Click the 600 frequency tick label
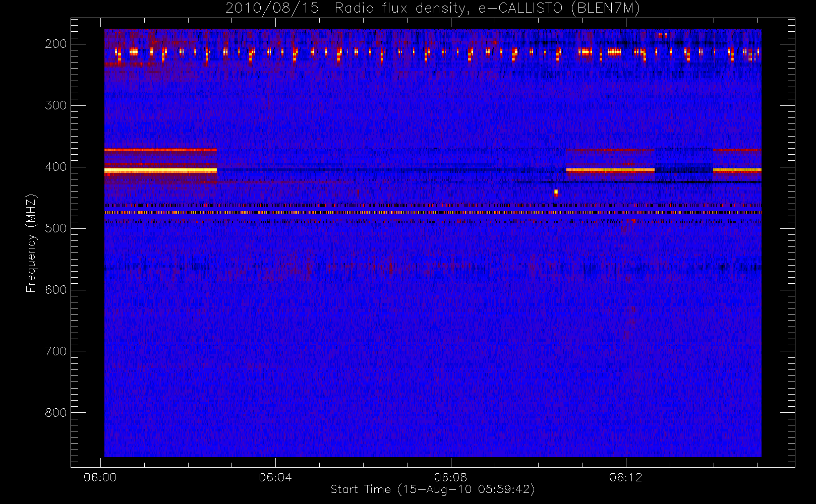Screen dimensions: 816x504 56,290
